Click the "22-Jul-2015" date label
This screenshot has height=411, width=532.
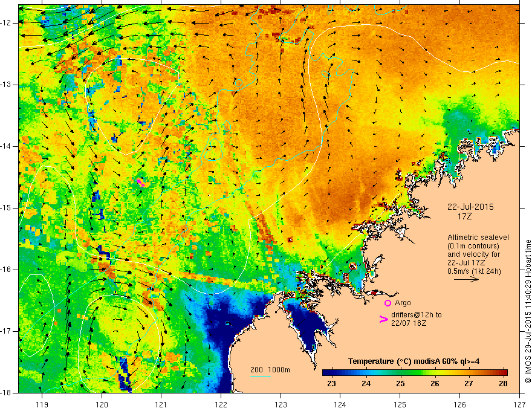tap(470, 207)
